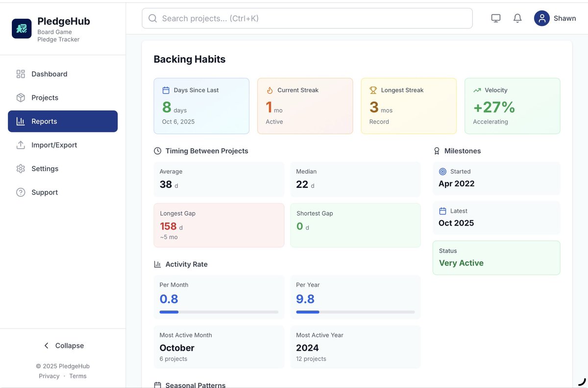The width and height of the screenshot is (588, 388).
Task: Open Support in the sidebar
Action: [x=63, y=192]
